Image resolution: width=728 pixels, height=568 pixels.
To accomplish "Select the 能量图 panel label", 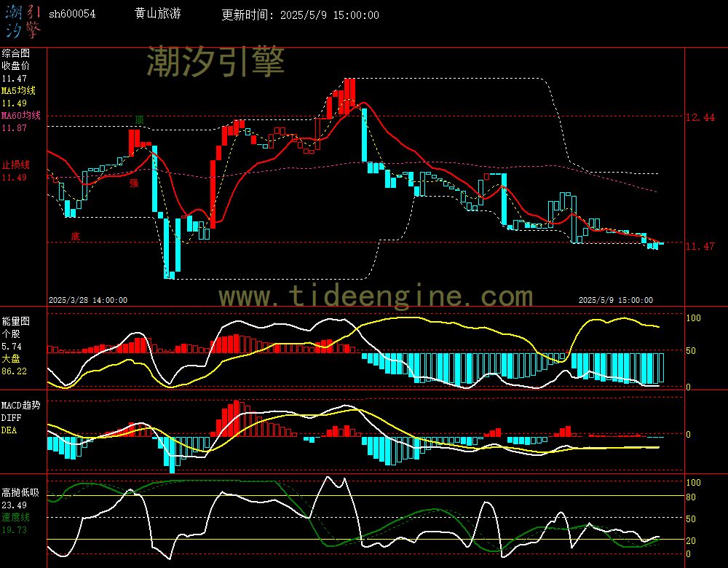I will click(x=16, y=321).
